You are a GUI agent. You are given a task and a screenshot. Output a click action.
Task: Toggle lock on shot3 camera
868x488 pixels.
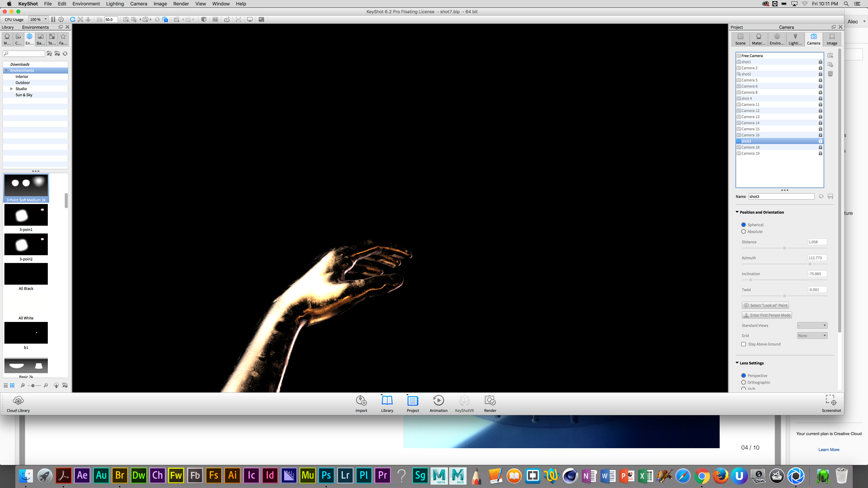tap(821, 141)
